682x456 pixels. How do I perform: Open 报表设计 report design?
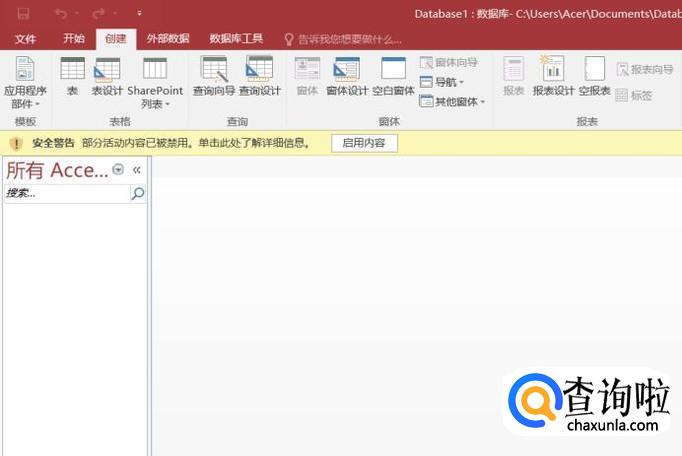tap(553, 76)
